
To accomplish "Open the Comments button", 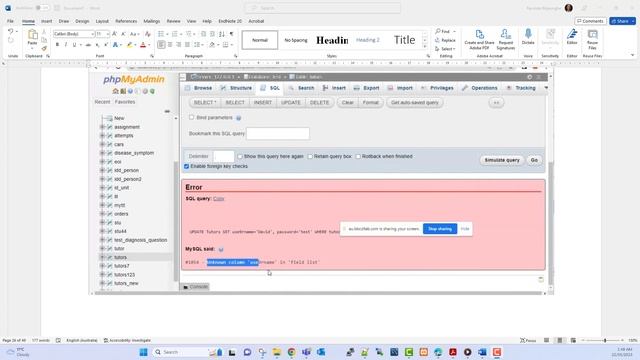I will coord(590,21).
